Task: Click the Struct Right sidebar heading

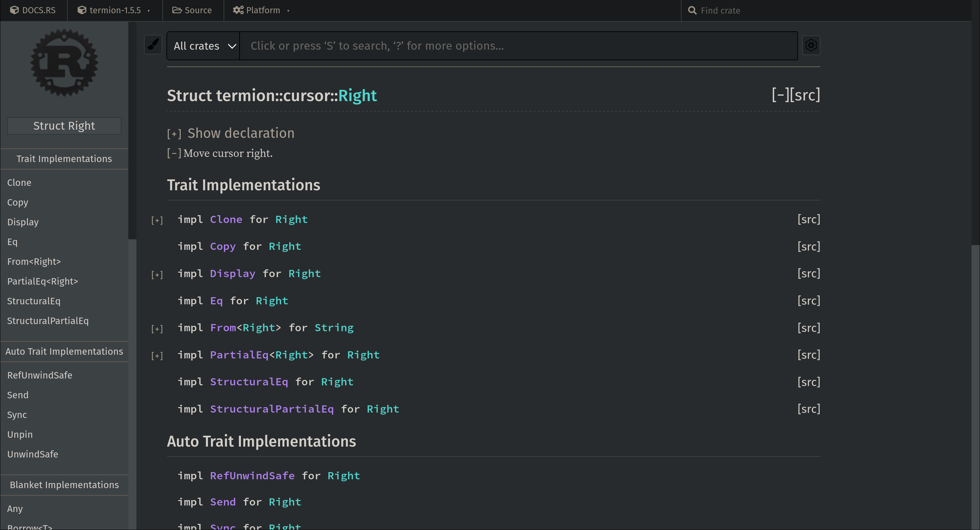Action: point(64,126)
